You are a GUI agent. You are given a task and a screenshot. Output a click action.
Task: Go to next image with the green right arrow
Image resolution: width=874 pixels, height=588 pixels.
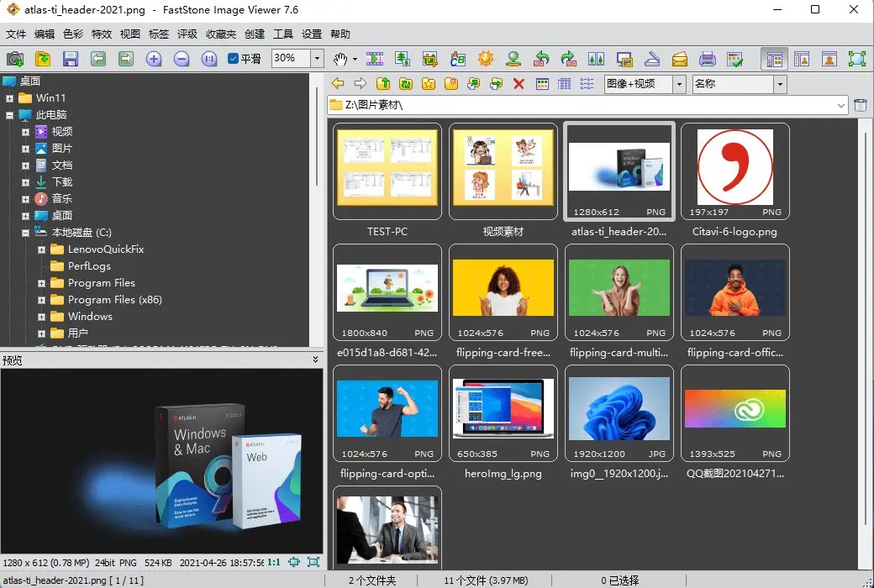(126, 59)
